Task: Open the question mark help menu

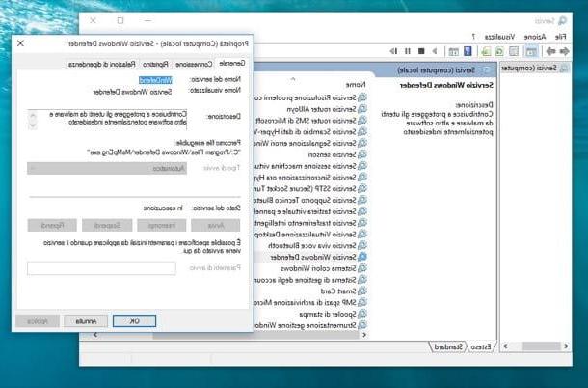Action: (x=473, y=37)
